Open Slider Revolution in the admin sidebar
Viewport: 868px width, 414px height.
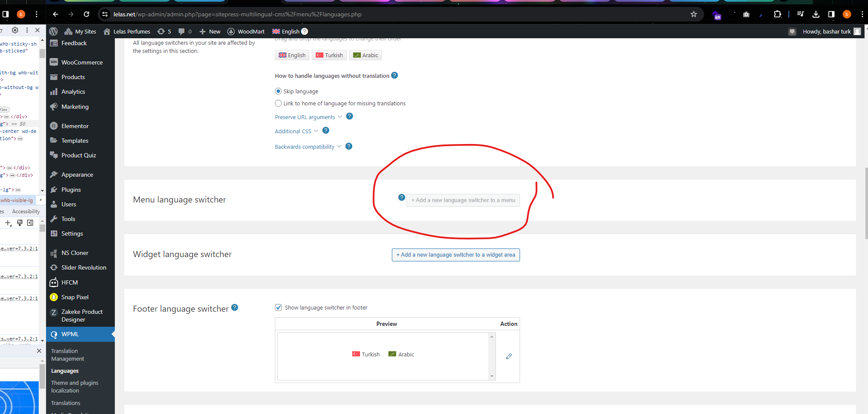point(80,267)
